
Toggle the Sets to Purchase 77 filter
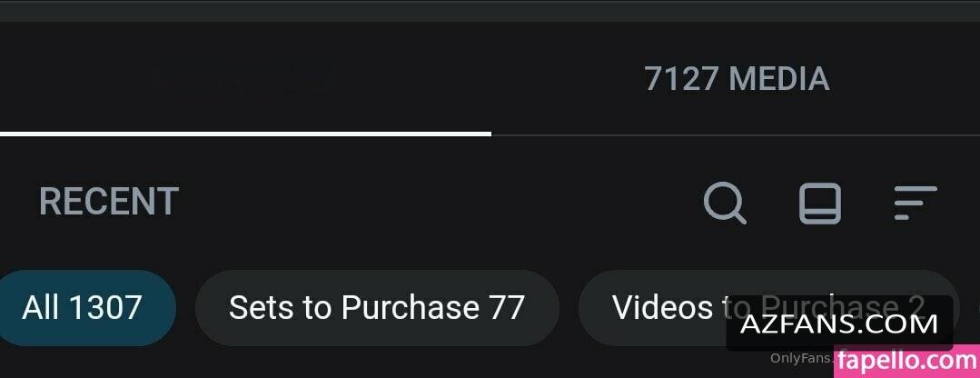click(377, 307)
